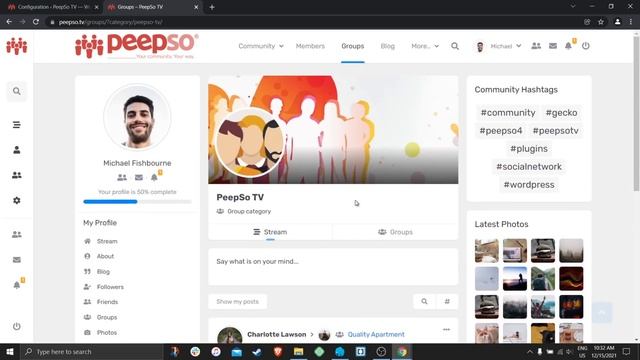Image resolution: width=640 pixels, height=360 pixels.
Task: Open Friends in My Profile list
Action: click(107, 302)
